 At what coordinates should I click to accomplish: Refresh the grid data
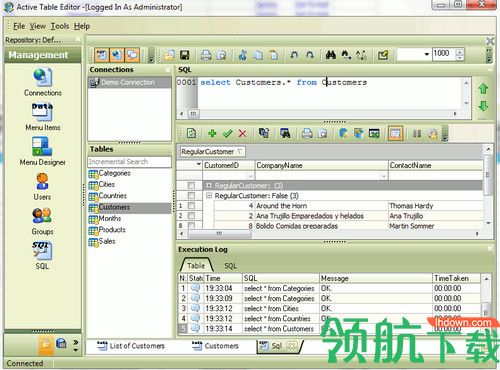click(191, 134)
